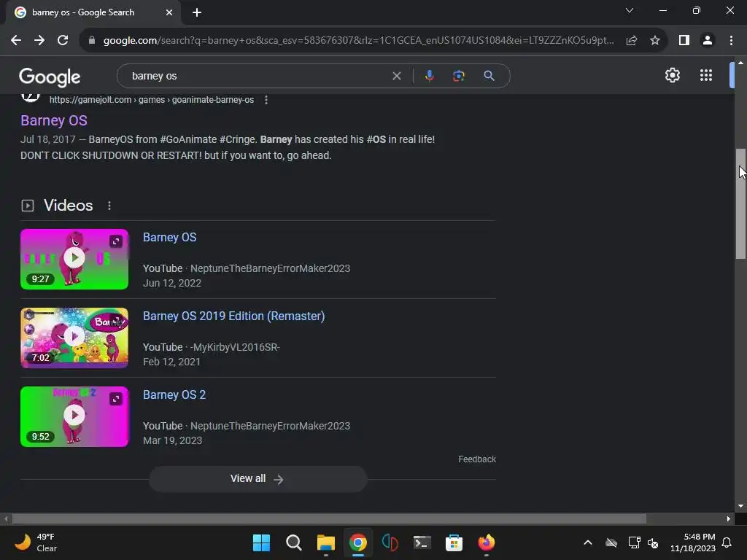Open the Barney OS gamejolt result

[54, 120]
